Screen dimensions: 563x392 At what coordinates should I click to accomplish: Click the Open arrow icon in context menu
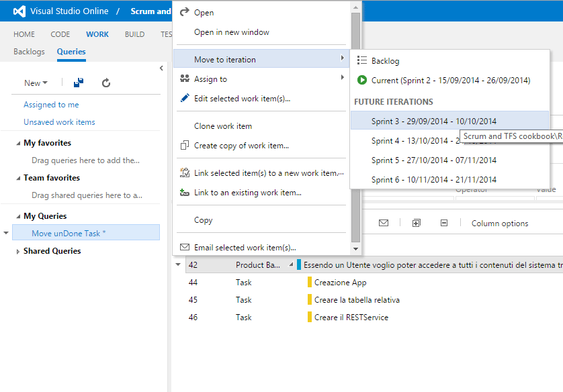[185, 12]
